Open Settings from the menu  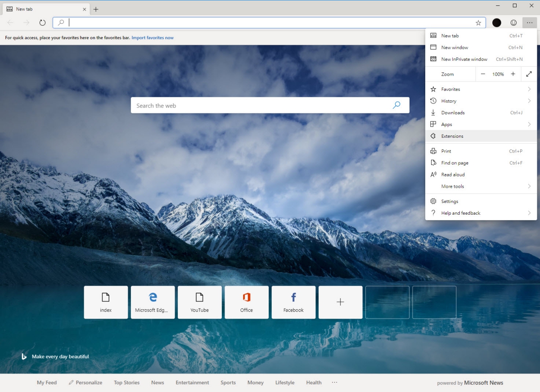pyautogui.click(x=450, y=201)
